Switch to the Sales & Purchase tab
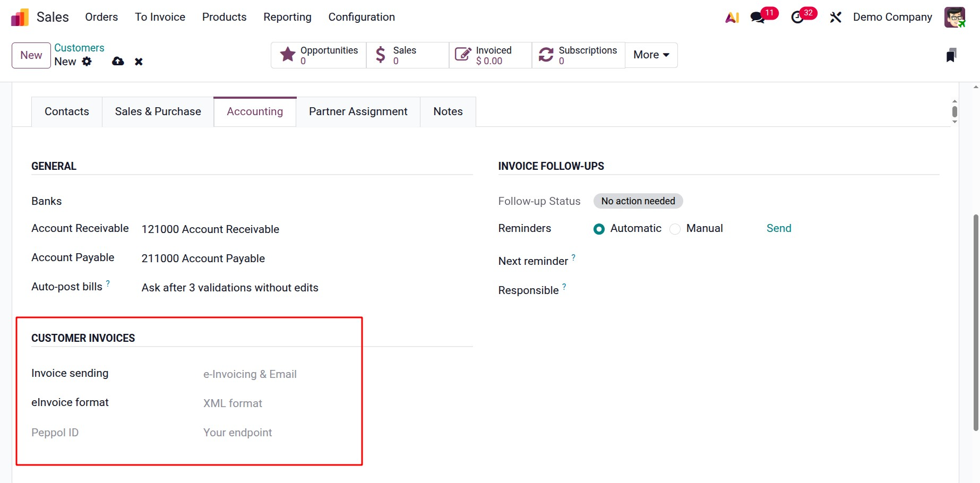The height and width of the screenshot is (483, 980). pyautogui.click(x=158, y=111)
